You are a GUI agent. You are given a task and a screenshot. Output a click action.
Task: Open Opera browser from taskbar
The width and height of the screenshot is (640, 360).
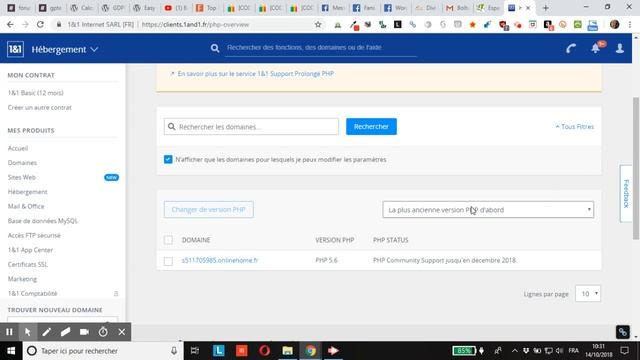point(264,351)
